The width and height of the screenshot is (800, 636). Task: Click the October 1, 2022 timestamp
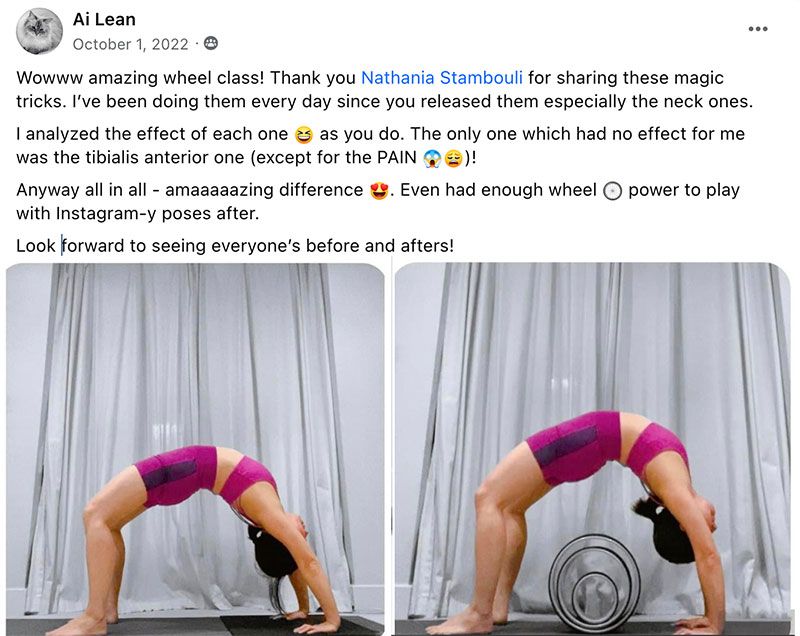coord(131,44)
